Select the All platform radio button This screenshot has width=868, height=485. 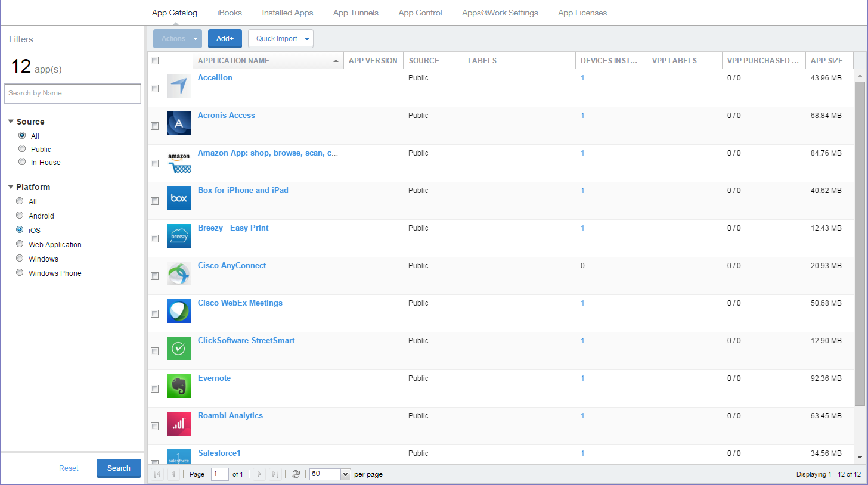pos(20,201)
